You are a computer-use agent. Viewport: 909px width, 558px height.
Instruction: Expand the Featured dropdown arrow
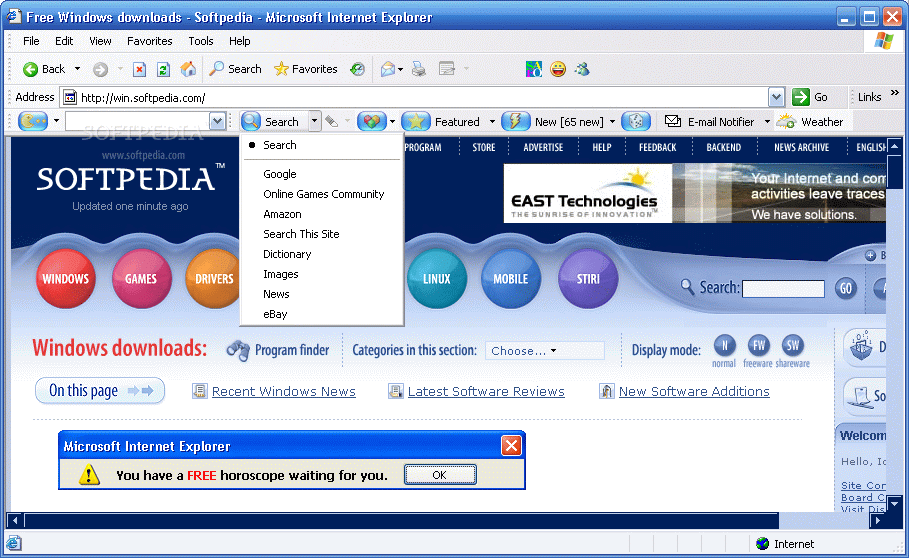tap(492, 122)
